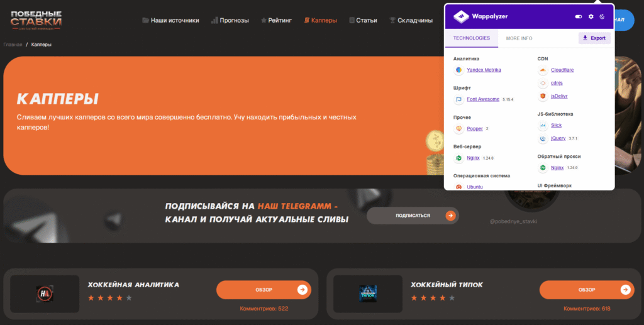Open the Font Awesome link
644x325 pixels.
[483, 99]
